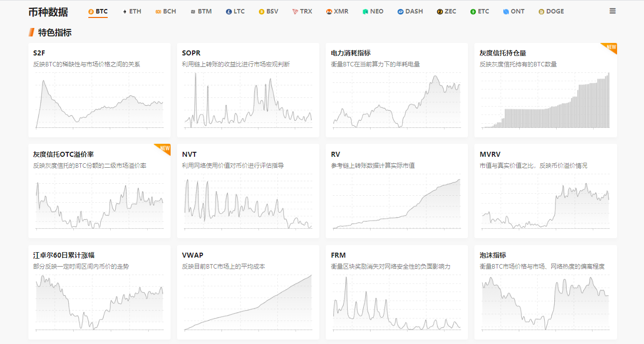Viewport: 644px width, 344px height.
Task: Click the VWAP chart thumbnail
Action: [x=248, y=305]
